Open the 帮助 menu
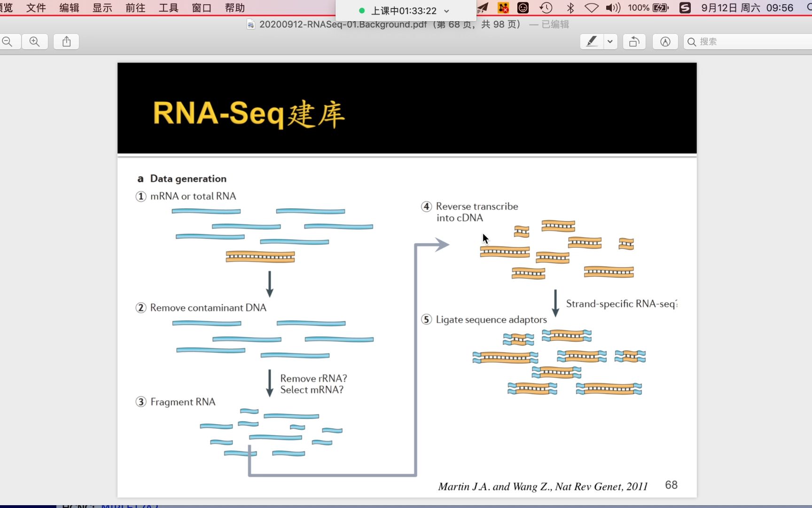This screenshot has width=812, height=508. click(x=234, y=8)
